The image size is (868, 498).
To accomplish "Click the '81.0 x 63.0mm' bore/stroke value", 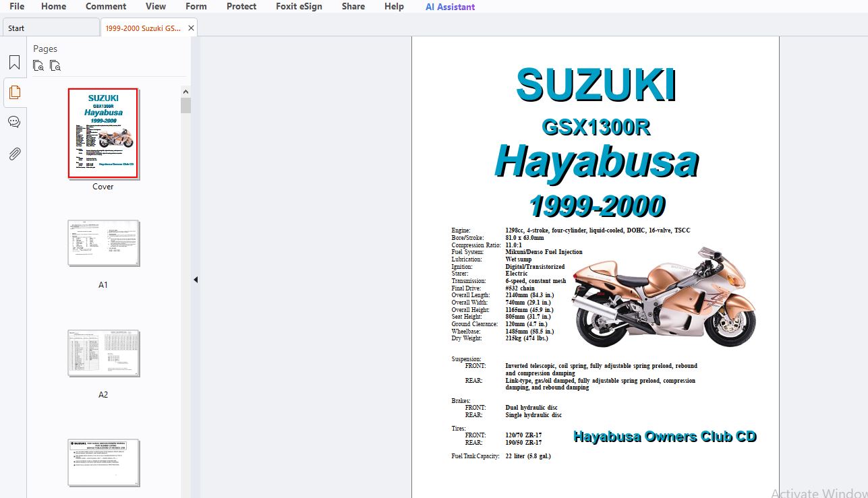I will pos(525,238).
